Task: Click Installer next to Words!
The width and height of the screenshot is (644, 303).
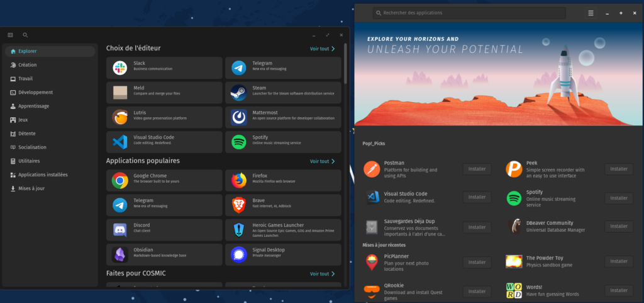Action: tap(619, 290)
